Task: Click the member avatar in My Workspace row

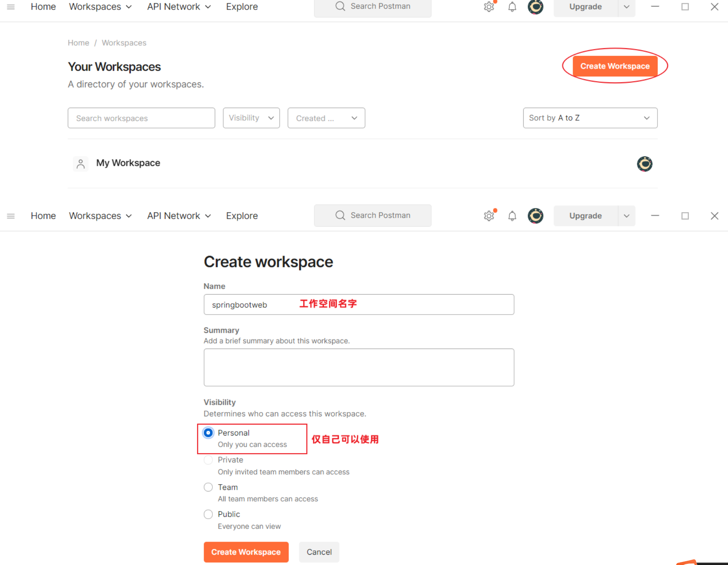Action: coord(645,164)
